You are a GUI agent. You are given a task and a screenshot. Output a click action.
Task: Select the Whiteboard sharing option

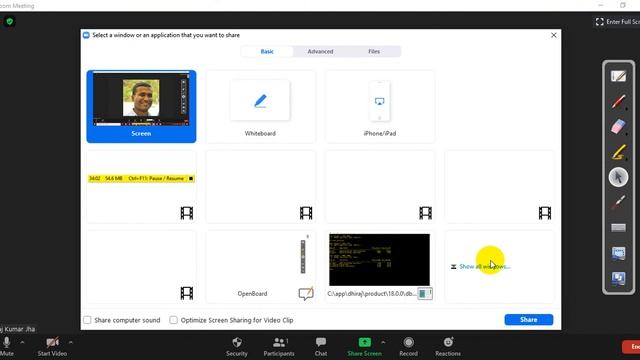click(x=260, y=106)
